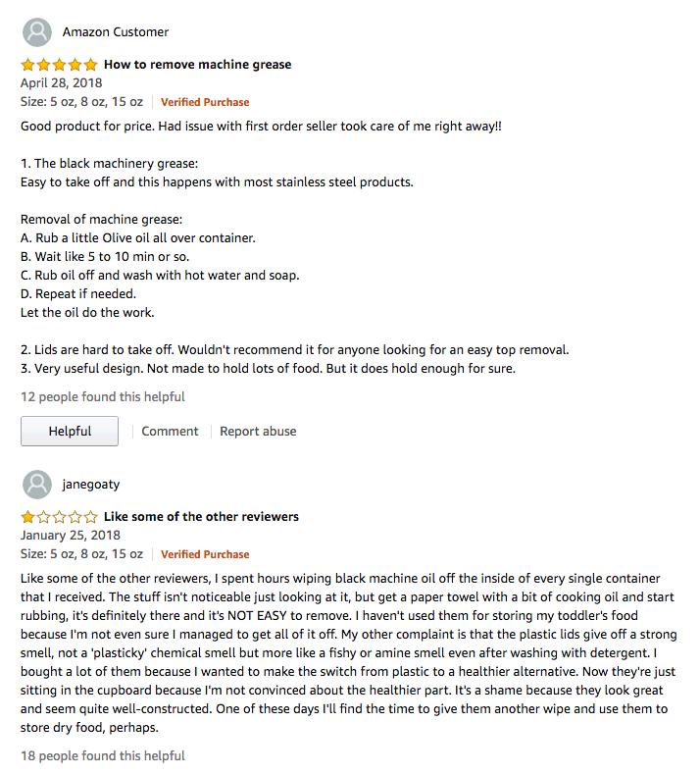
Task: Open the Amazon Customer profile name
Action: pyautogui.click(x=116, y=32)
